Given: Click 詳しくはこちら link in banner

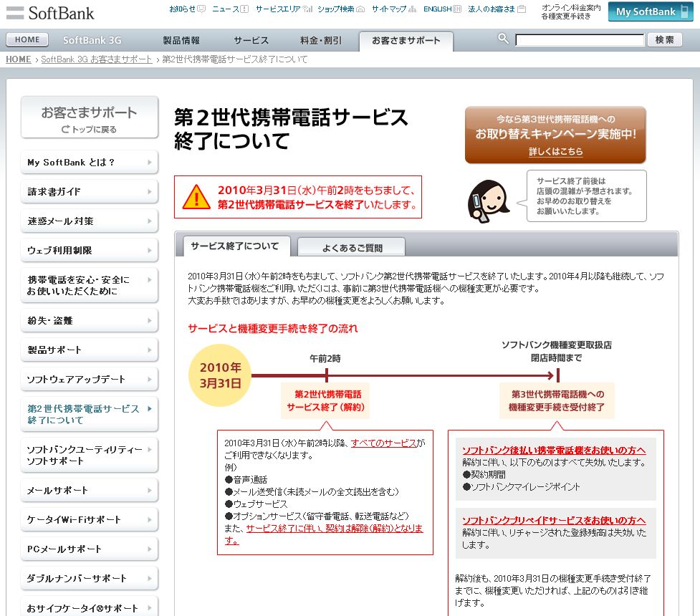Looking at the screenshot, I should click(x=555, y=151).
